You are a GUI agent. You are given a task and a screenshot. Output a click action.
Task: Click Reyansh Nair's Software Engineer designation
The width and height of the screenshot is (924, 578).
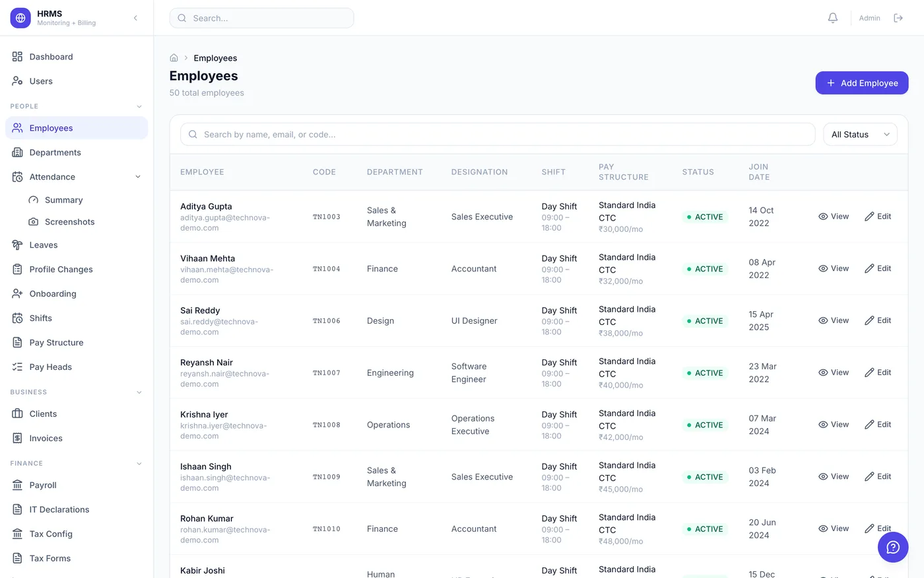coord(469,373)
